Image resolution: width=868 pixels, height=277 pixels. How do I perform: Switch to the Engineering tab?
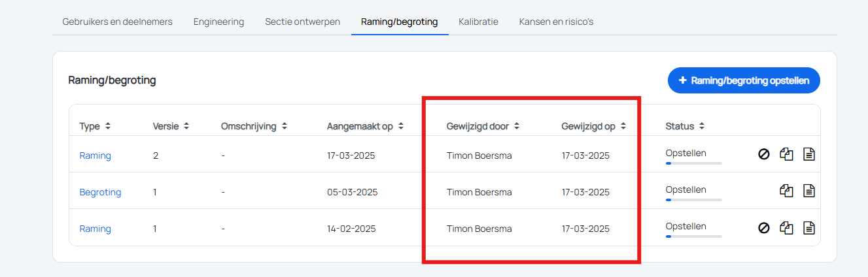click(x=218, y=22)
